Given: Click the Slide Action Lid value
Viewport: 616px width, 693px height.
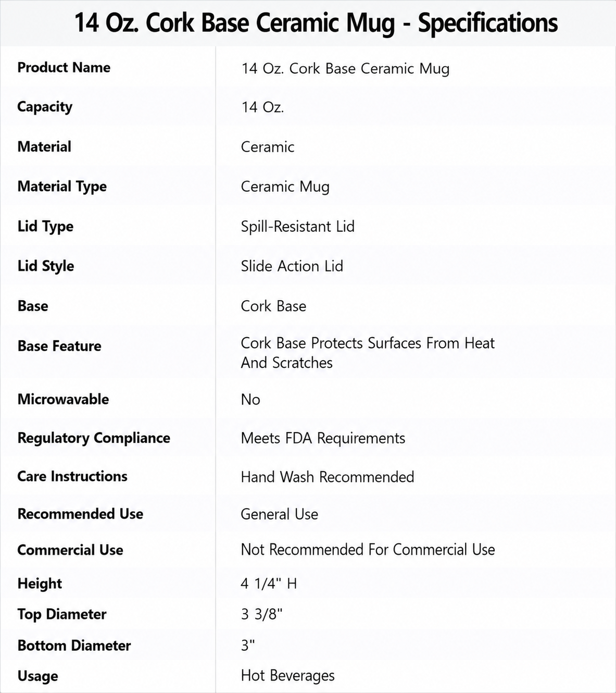Looking at the screenshot, I should coord(292,266).
